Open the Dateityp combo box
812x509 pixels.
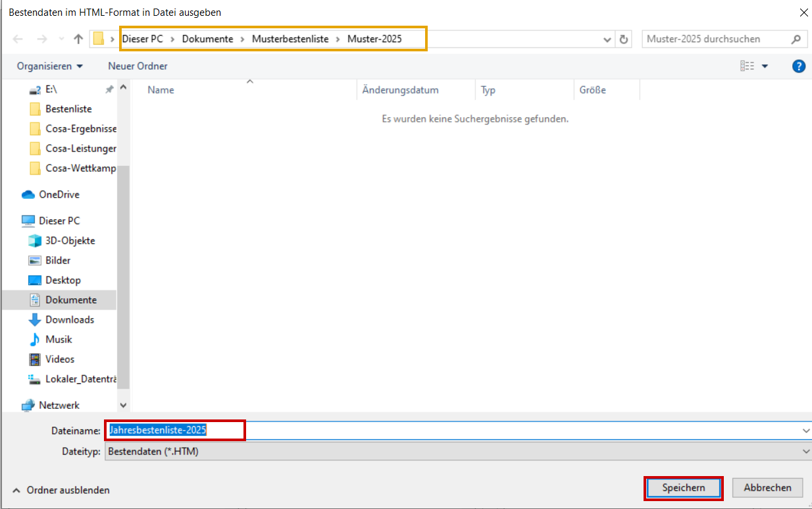click(457, 451)
